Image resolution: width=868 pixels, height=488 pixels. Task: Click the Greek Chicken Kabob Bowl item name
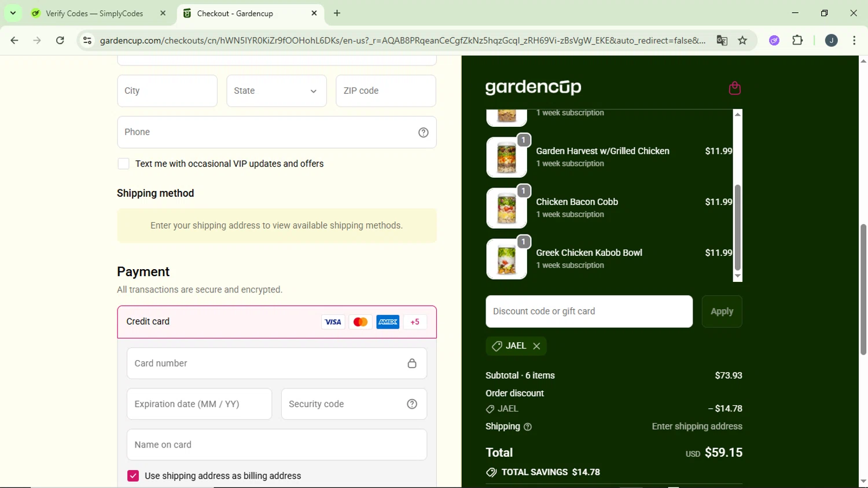(589, 253)
